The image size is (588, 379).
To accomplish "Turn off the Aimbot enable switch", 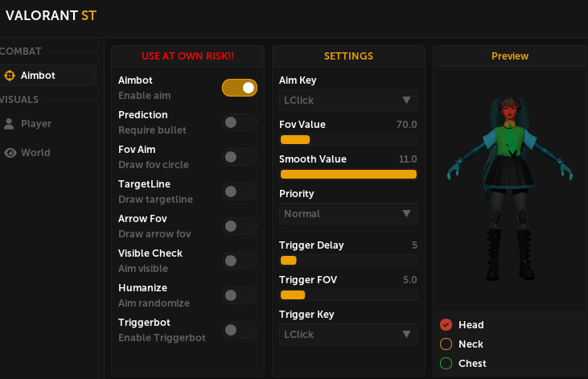I will click(240, 88).
